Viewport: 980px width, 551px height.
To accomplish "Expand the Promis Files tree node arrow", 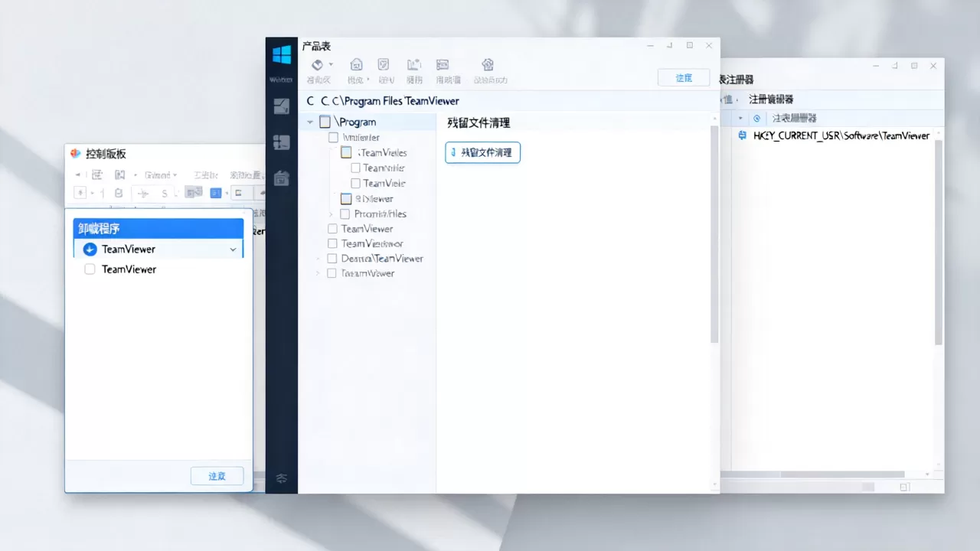I will point(331,214).
